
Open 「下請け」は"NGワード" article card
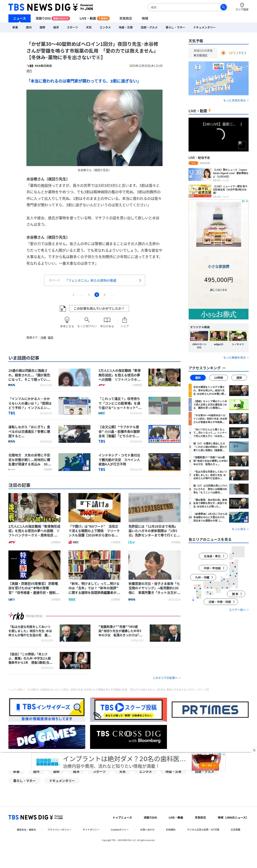click(94, 519)
